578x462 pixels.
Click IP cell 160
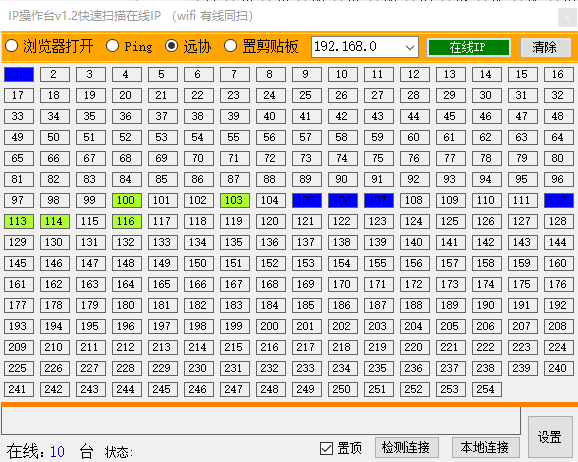pos(559,264)
